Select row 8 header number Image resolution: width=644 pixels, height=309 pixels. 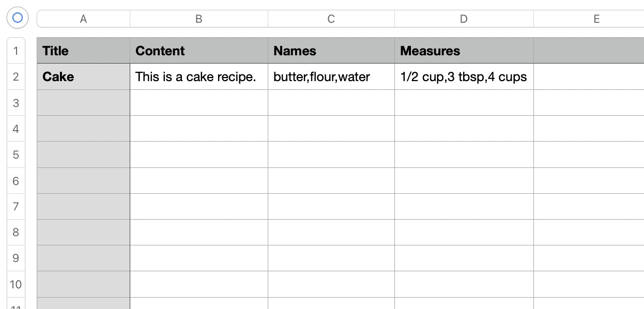(x=16, y=232)
